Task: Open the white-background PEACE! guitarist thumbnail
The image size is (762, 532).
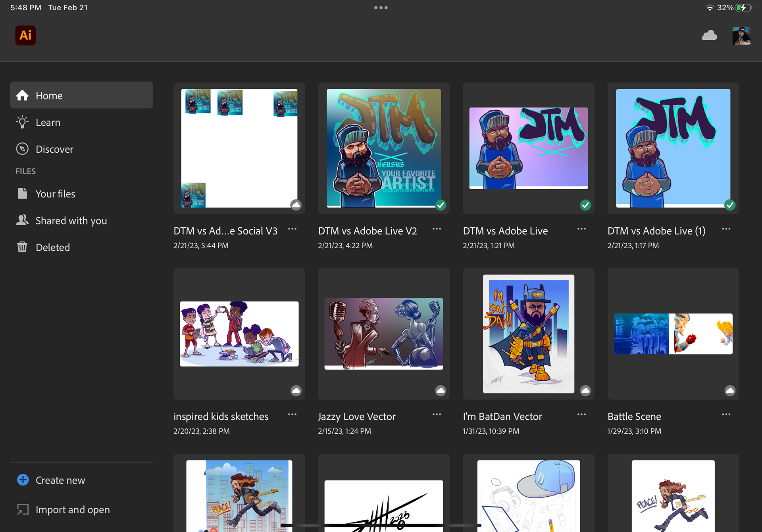Action: (x=673, y=493)
